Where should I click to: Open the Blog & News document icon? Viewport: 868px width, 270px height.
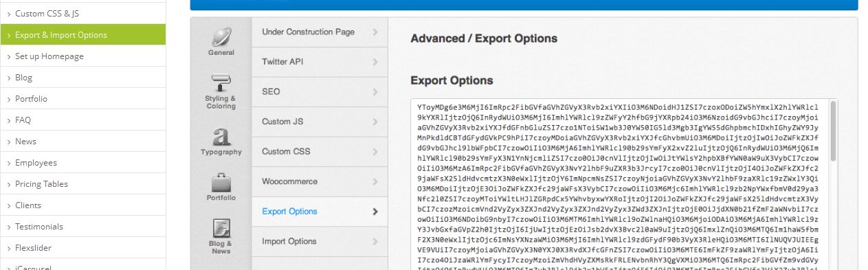[x=221, y=228]
